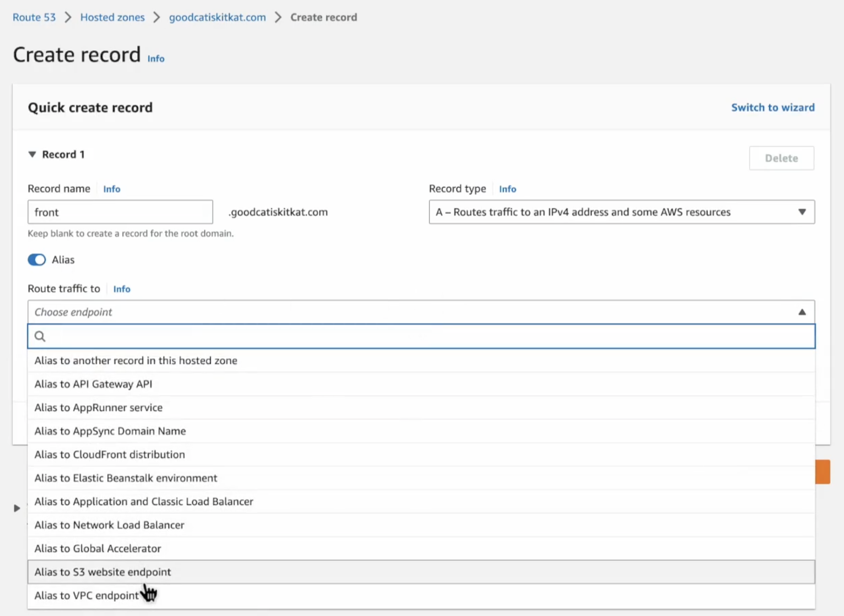Image resolution: width=844 pixels, height=616 pixels.
Task: Select Alias to API Gateway API
Action: 421,384
